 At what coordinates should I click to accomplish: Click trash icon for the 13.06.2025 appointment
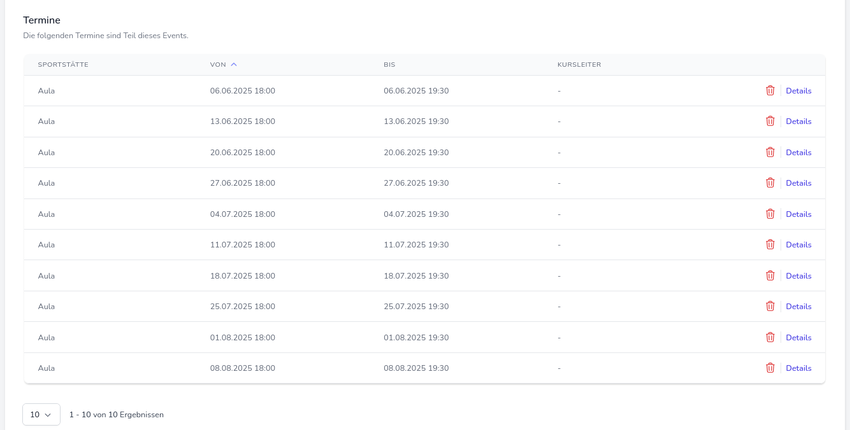click(x=770, y=121)
